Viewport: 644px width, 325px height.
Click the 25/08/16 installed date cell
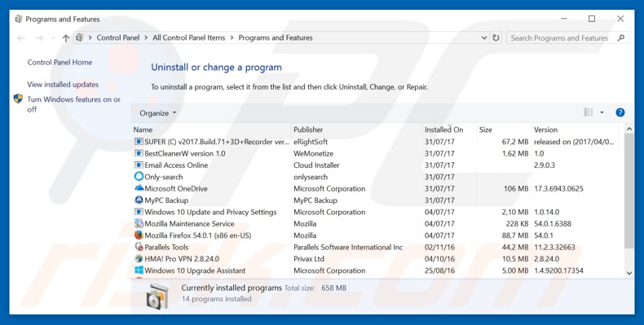coord(439,270)
